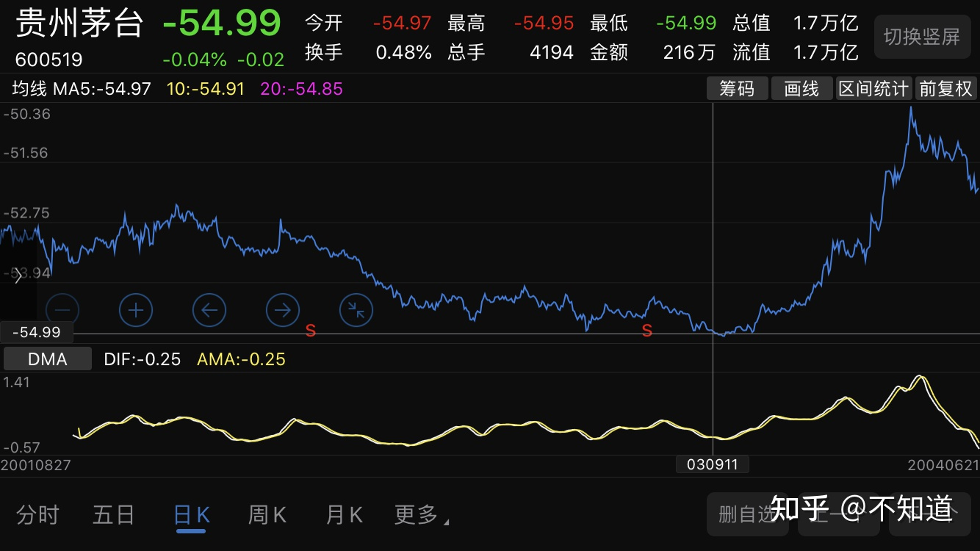Move chart left with arrow icon
Image resolution: width=980 pixels, height=551 pixels.
(x=209, y=310)
